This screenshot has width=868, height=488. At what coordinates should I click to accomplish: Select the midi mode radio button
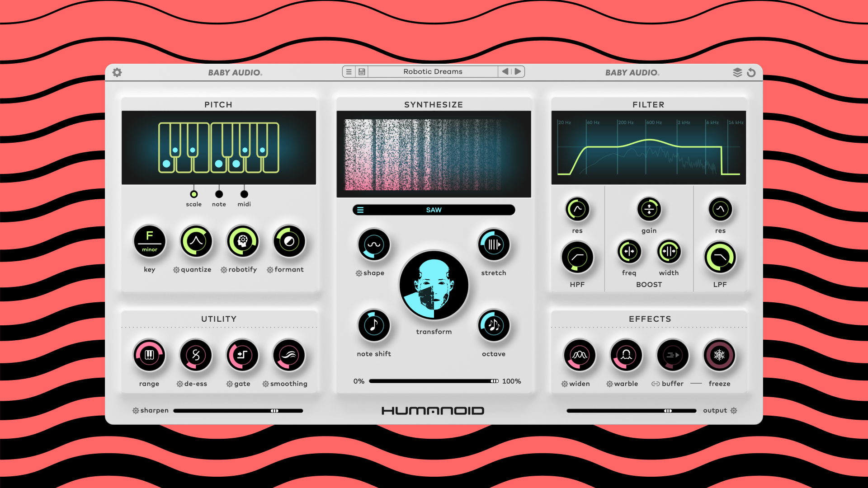click(x=244, y=194)
